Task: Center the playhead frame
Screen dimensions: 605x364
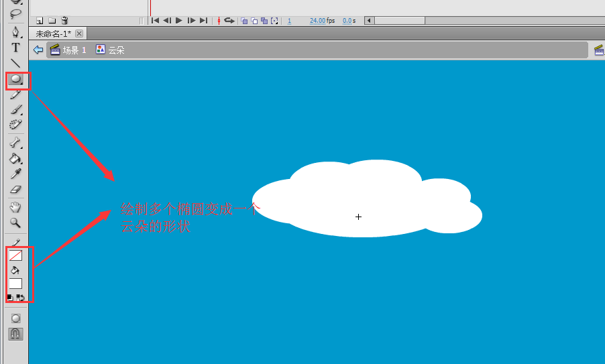Action: tap(219, 21)
